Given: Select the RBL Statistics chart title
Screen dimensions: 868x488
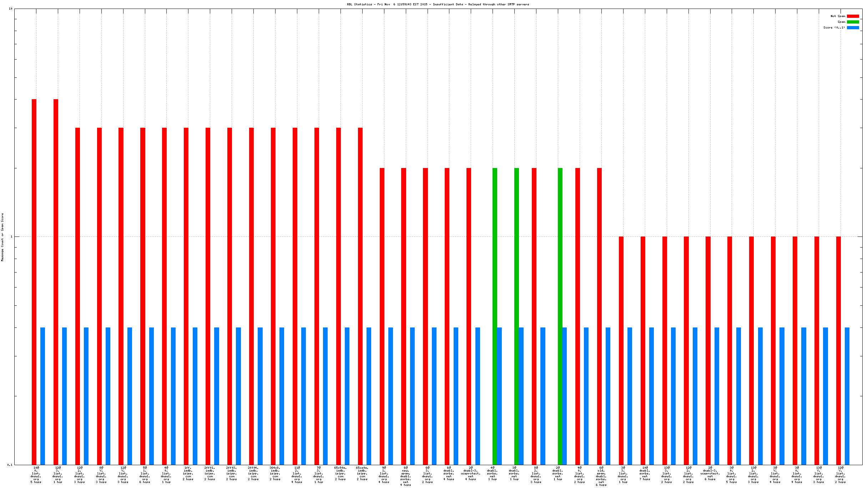Looking at the screenshot, I should [x=438, y=5].
